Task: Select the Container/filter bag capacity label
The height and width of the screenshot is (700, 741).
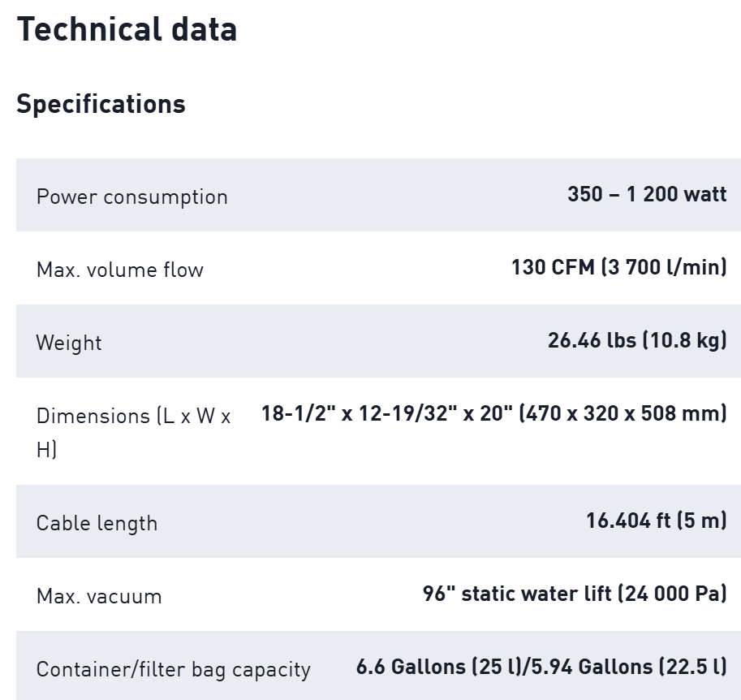Action: pos(173,669)
